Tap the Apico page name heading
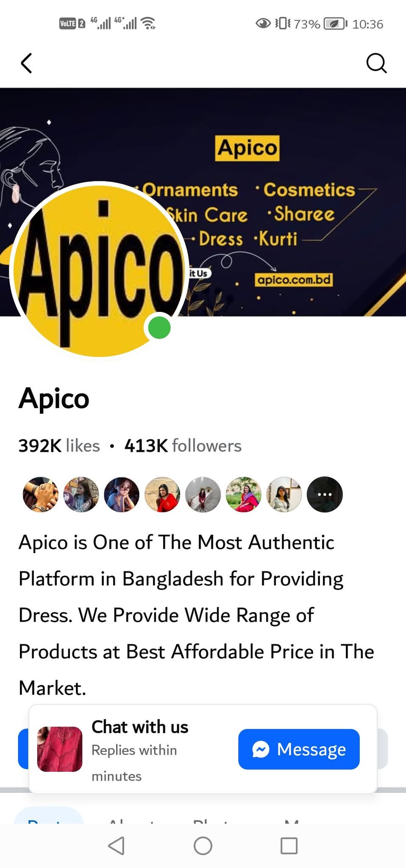The height and width of the screenshot is (868, 406). [x=54, y=398]
